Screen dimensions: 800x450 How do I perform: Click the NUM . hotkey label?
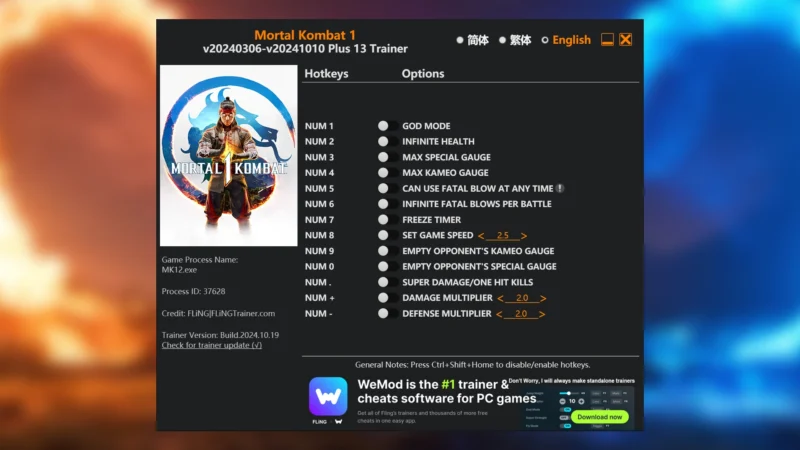[x=317, y=282]
